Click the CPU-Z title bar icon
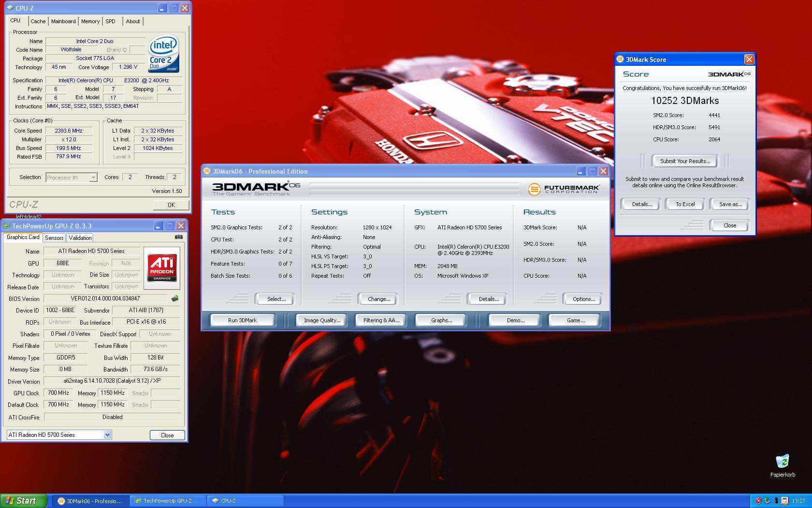The image size is (812, 508). (x=11, y=8)
